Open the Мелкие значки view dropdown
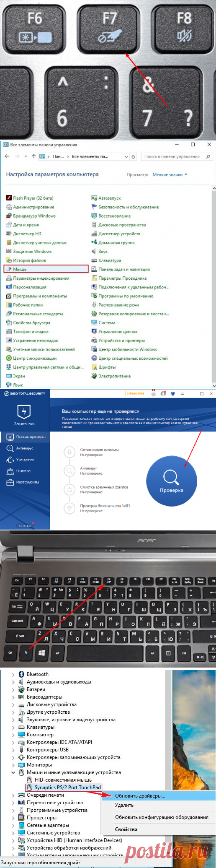The image size is (216, 868). [x=170, y=174]
